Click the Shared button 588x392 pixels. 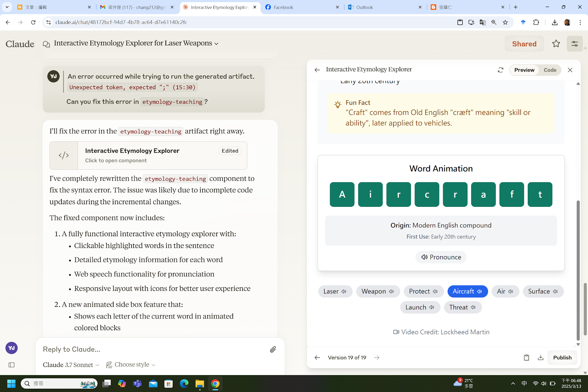point(524,44)
